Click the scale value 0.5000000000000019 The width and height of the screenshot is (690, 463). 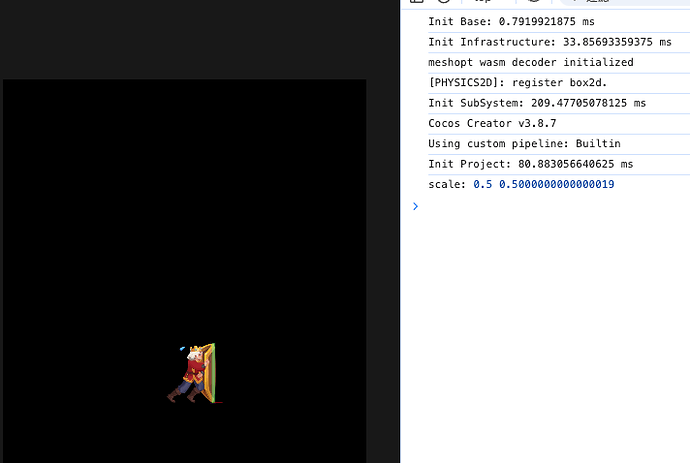click(556, 184)
